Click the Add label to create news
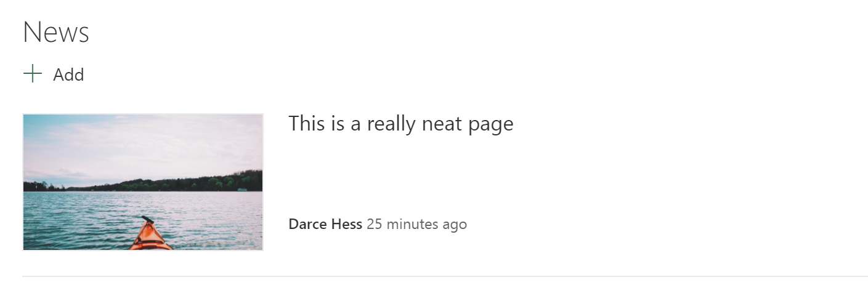This screenshot has height=285, width=868. coord(68,75)
